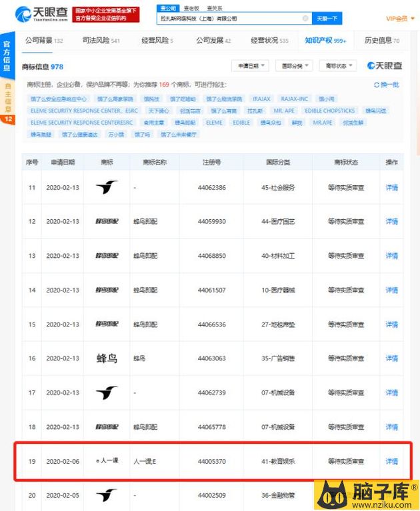Open 详情 for row 14 trademark
The width and height of the screenshot is (420, 511).
pyautogui.click(x=391, y=290)
